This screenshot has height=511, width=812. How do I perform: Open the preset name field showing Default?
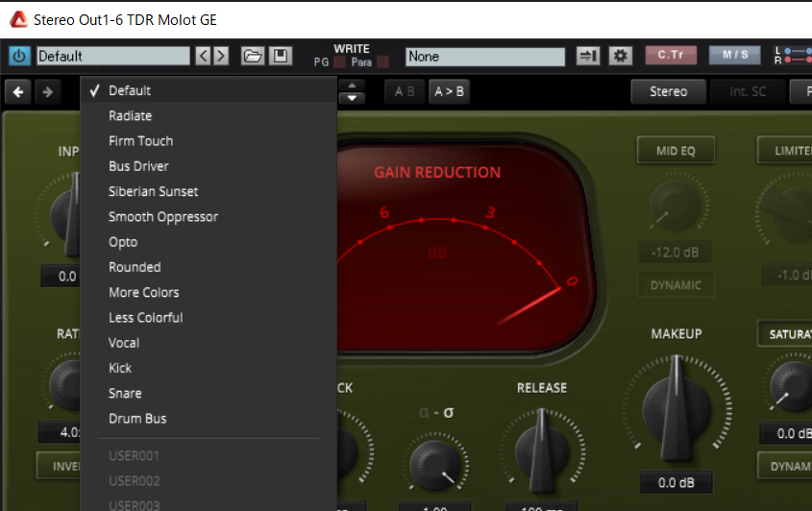coord(112,56)
